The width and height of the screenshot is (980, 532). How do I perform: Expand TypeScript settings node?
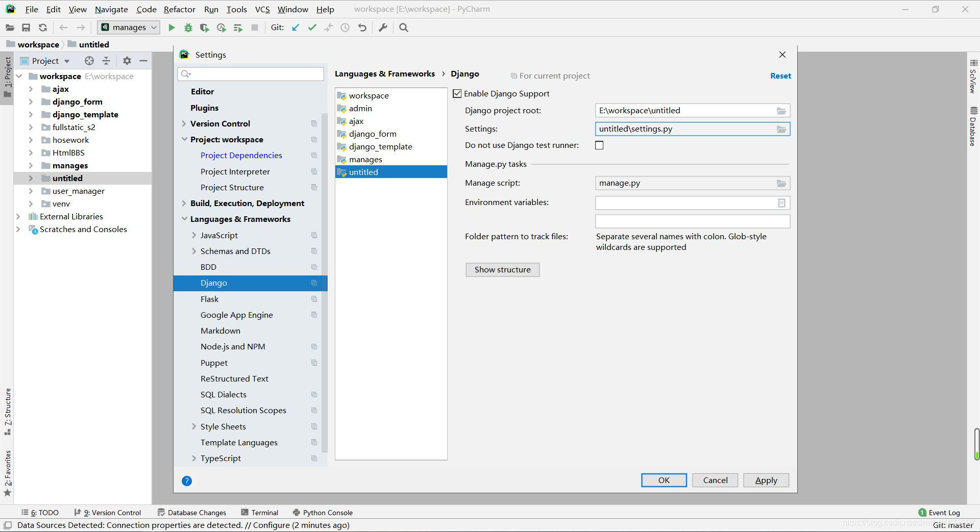pyautogui.click(x=194, y=458)
